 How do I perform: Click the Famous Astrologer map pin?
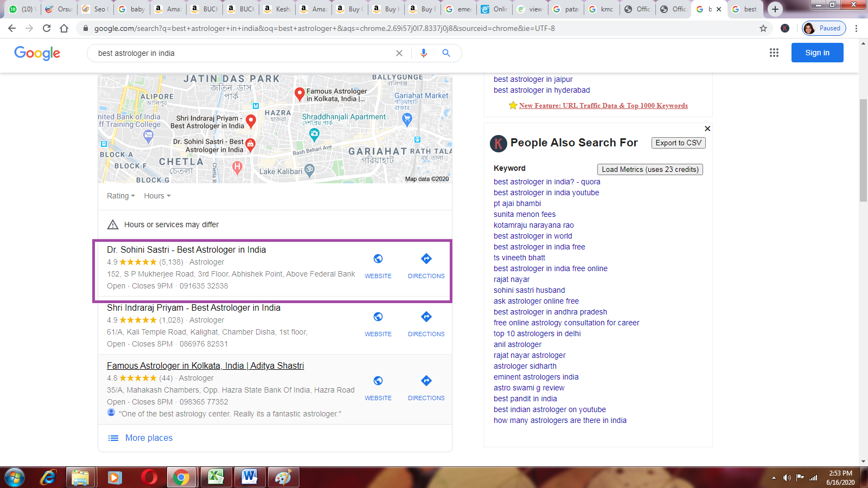(x=299, y=94)
